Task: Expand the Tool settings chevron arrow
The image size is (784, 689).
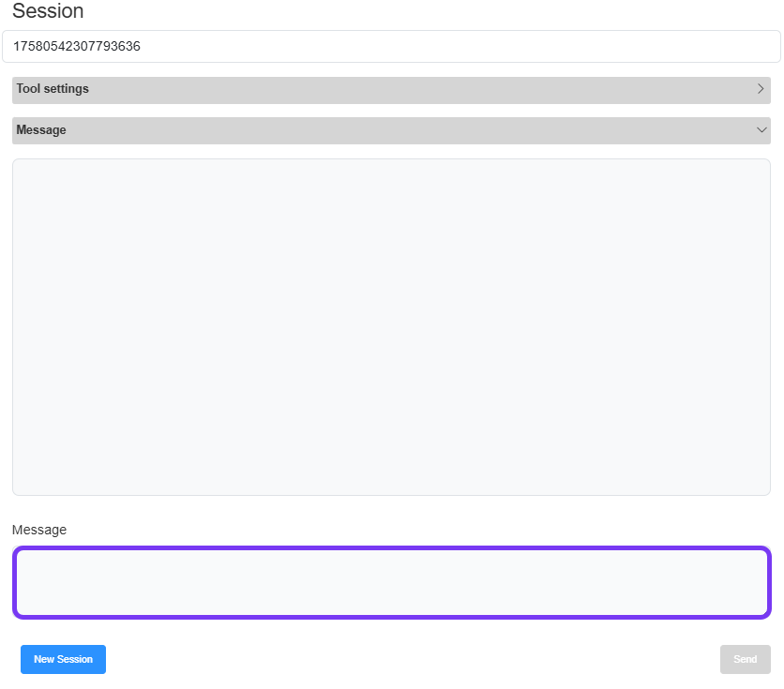Action: (x=761, y=89)
